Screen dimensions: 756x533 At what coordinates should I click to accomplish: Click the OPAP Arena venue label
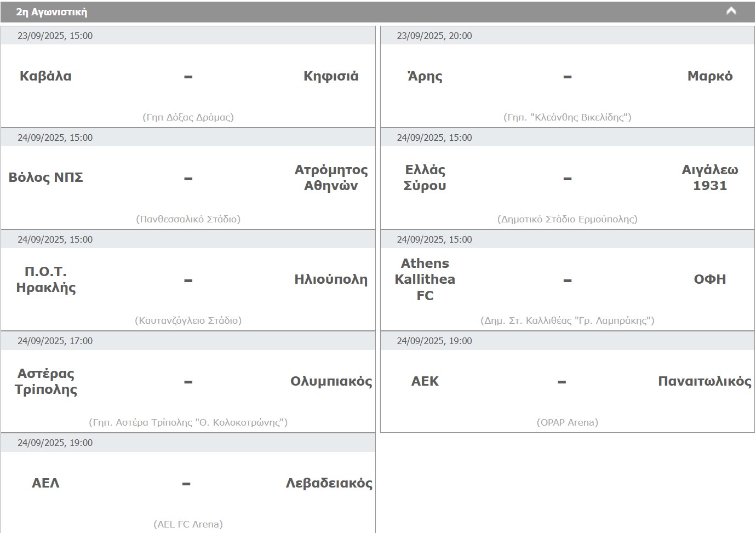click(x=568, y=422)
